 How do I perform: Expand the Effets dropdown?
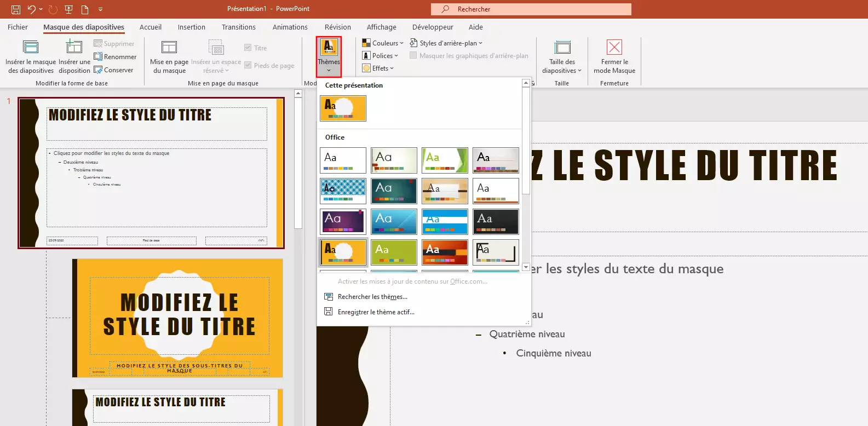click(378, 68)
